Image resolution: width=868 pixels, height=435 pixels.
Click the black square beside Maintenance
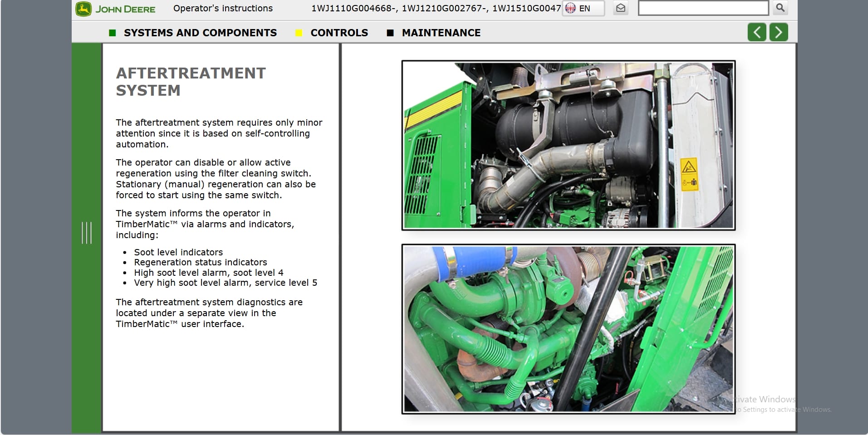coord(390,33)
